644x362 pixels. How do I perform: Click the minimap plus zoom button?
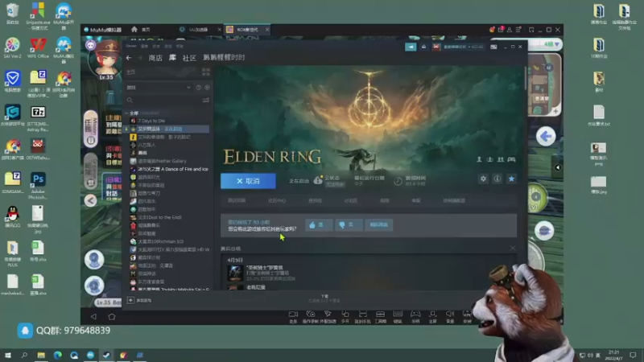pyautogui.click(x=555, y=111)
